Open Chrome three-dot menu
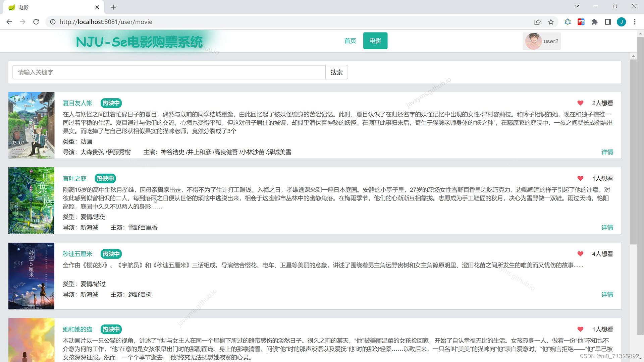The image size is (644, 362). pos(635,22)
